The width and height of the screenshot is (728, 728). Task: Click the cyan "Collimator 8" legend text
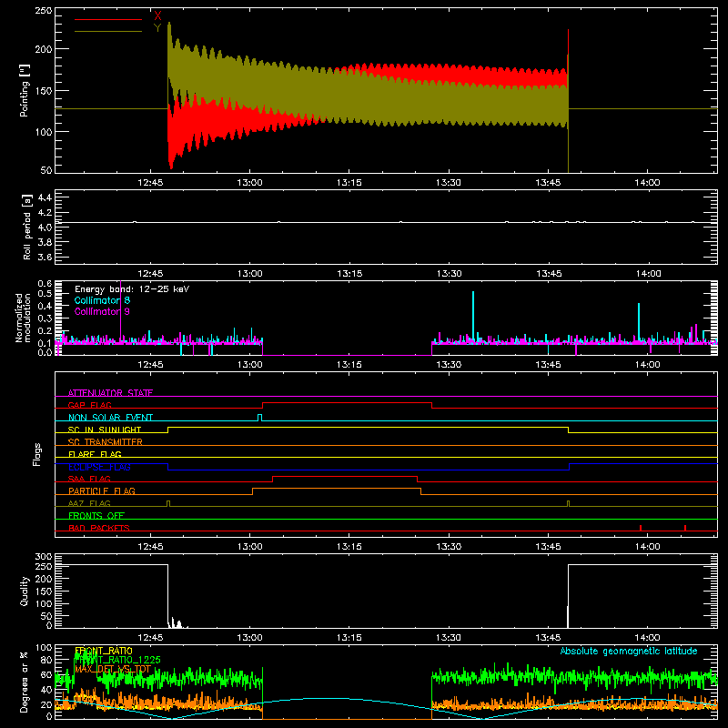[102, 300]
